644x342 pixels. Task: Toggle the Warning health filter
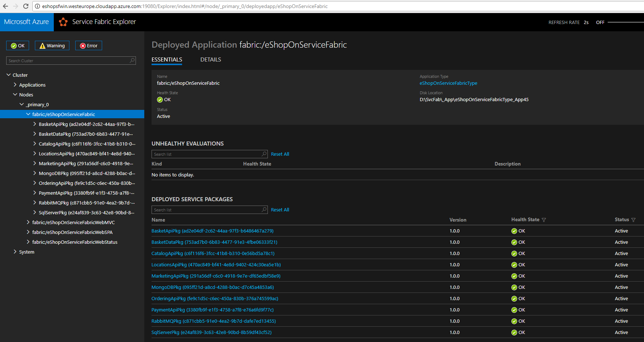coord(52,45)
